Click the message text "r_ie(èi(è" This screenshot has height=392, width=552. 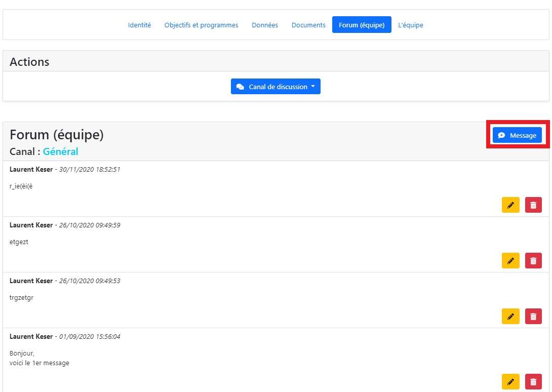[21, 186]
